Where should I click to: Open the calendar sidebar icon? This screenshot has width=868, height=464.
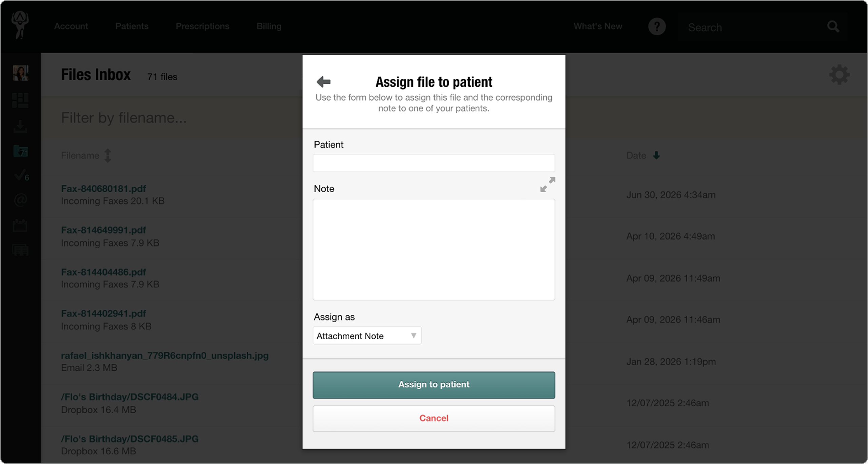click(20, 225)
